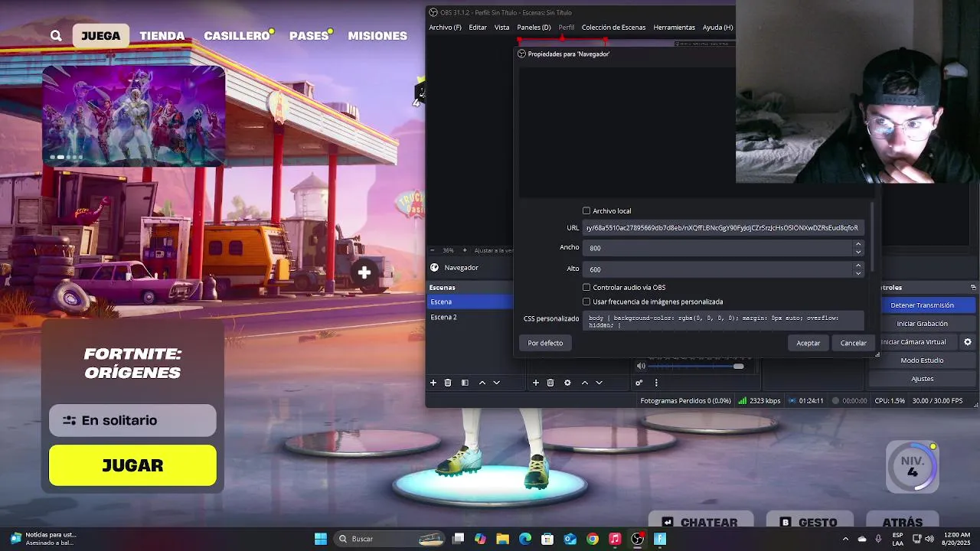Delete selected scene with trash icon
The height and width of the screenshot is (551, 980).
pos(448,383)
